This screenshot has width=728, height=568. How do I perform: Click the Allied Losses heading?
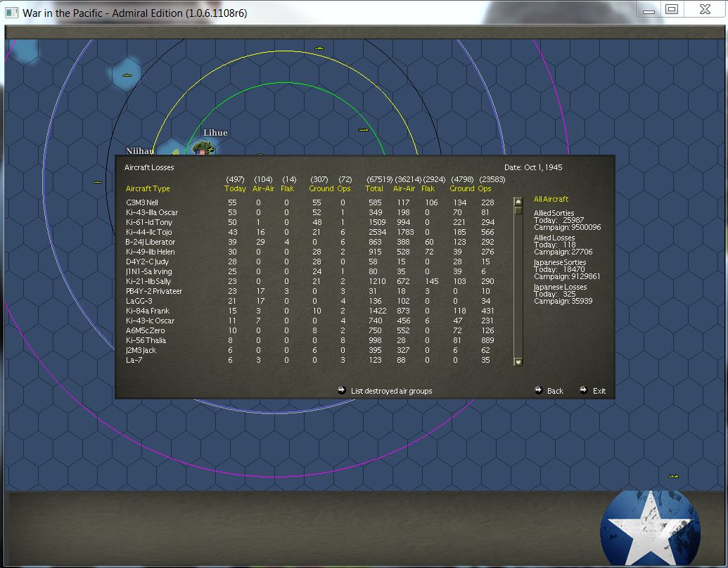tap(554, 238)
